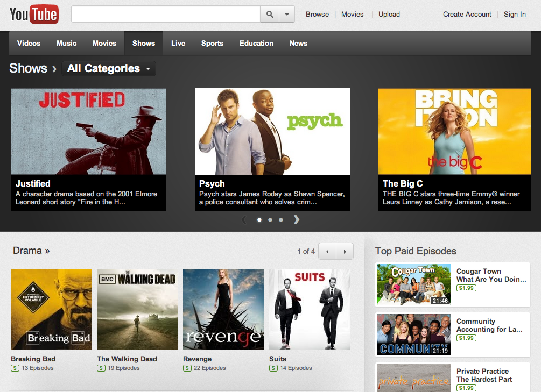Screen dimensions: 541x392
Task: Click Sign In
Action: coord(515,14)
